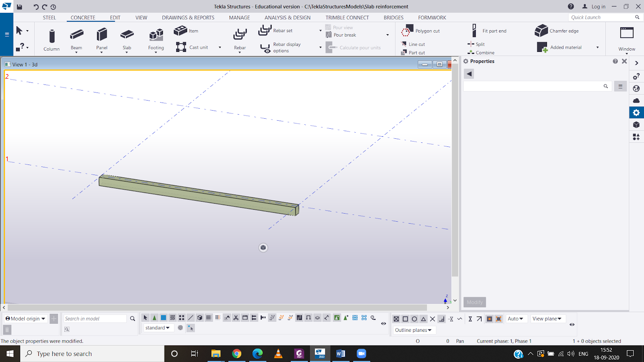Expand the Outline planes dropdown
Image resolution: width=644 pixels, height=362 pixels.
pos(413,330)
